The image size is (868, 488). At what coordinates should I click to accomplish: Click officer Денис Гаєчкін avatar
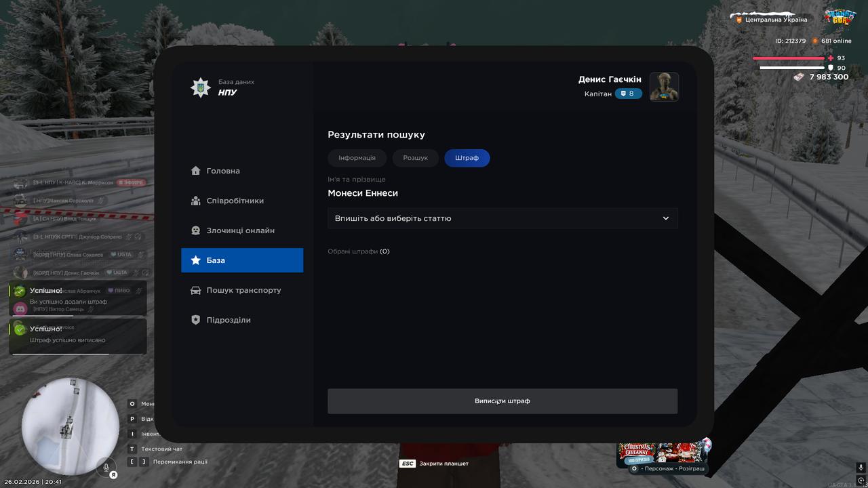click(x=664, y=87)
